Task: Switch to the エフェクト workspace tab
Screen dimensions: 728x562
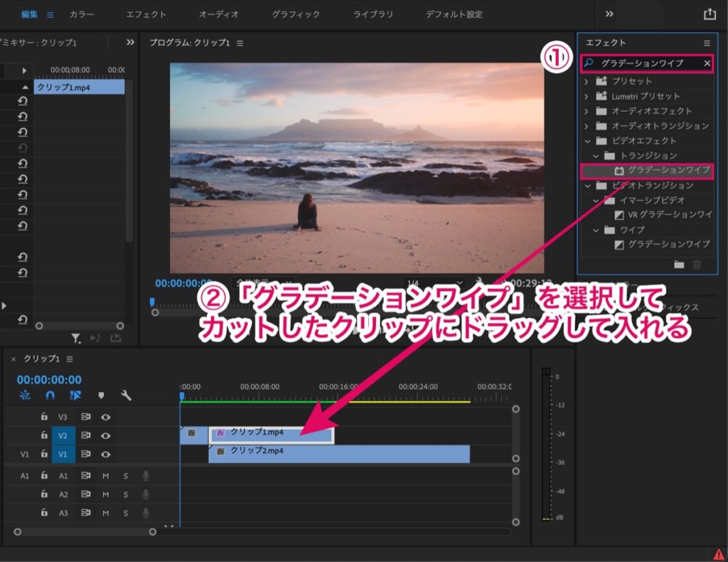Action: pos(146,14)
